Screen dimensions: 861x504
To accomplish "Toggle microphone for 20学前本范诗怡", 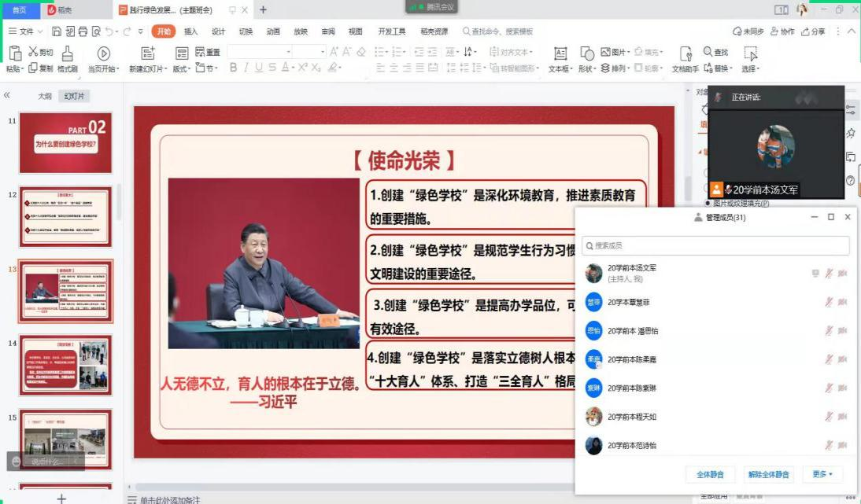I will tap(829, 445).
